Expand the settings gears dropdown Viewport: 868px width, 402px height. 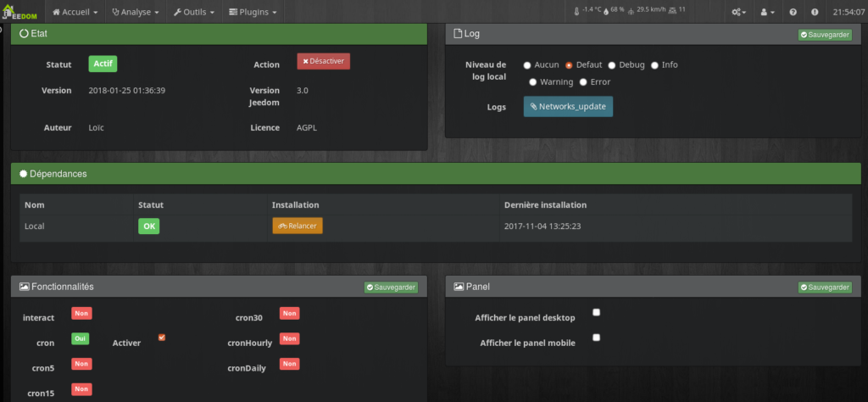pyautogui.click(x=739, y=13)
